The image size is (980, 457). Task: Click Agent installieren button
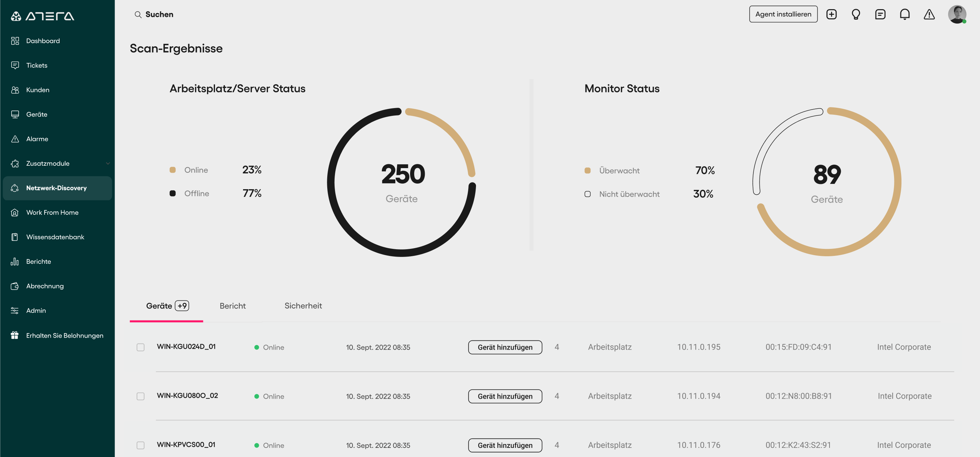783,14
